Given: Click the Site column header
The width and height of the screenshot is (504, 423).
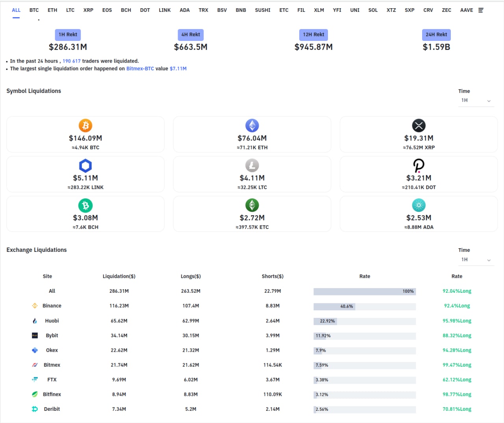Looking at the screenshot, I should pyautogui.click(x=47, y=276).
